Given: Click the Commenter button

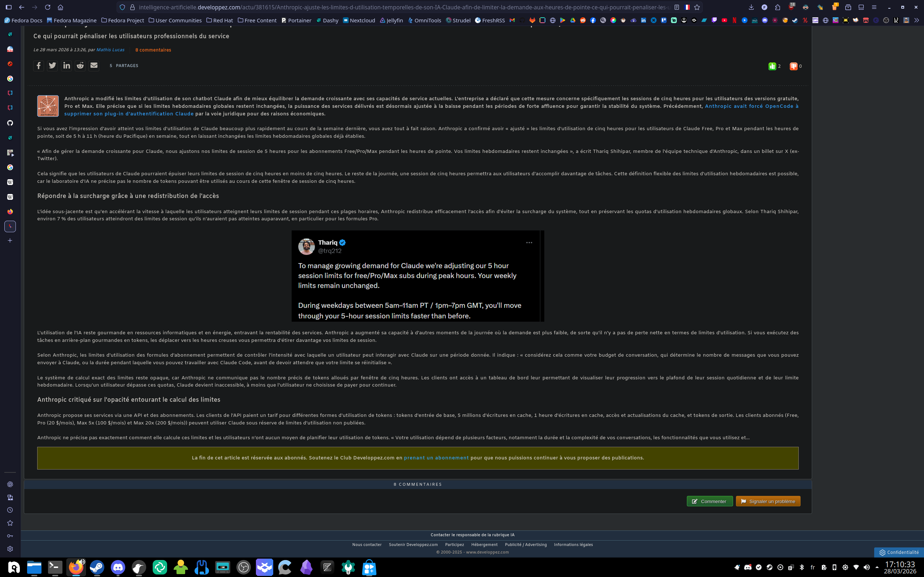Looking at the screenshot, I should pos(709,501).
